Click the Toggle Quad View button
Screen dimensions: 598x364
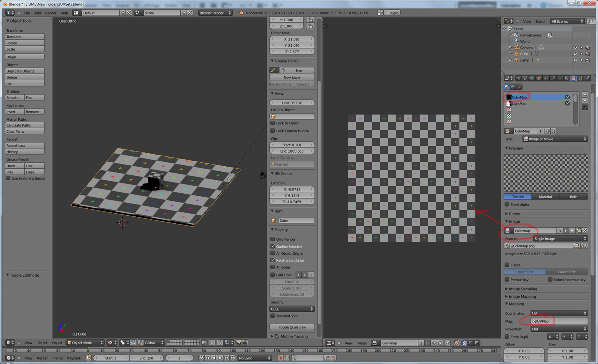click(292, 327)
